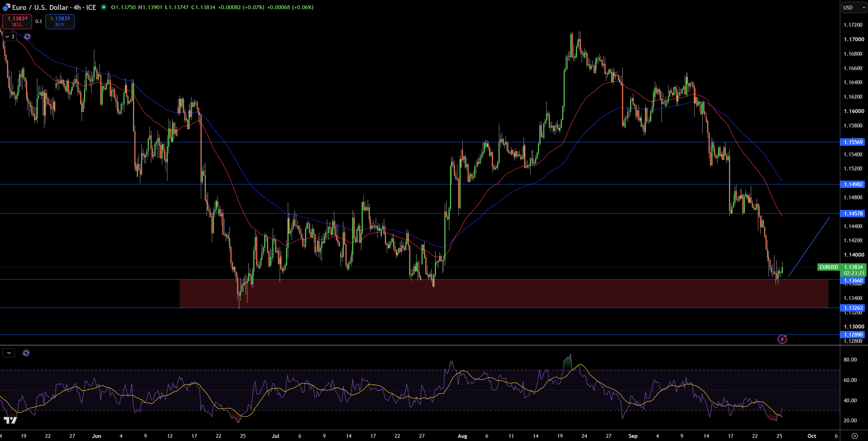The image size is (868, 441).
Task: Open the Euro / U.S. Dollar symbol title
Action: tap(54, 7)
